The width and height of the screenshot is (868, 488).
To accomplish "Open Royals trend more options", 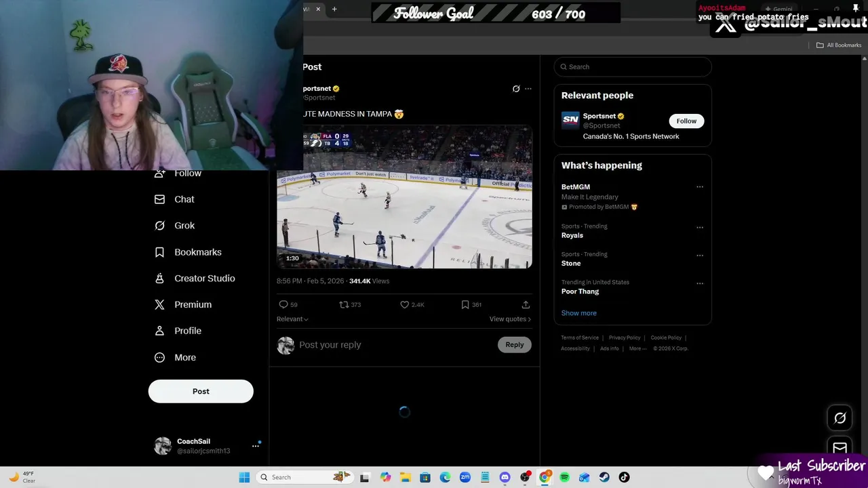I will [x=700, y=228].
